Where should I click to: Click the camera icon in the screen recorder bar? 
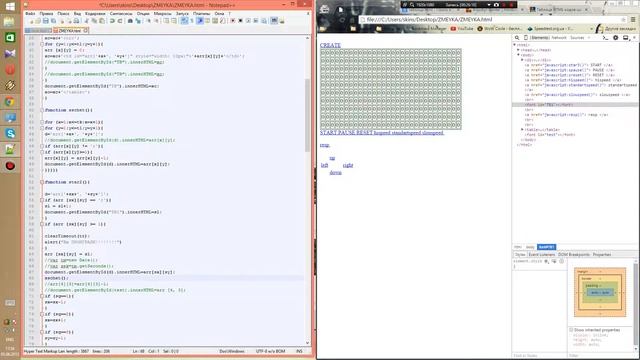tap(496, 4)
